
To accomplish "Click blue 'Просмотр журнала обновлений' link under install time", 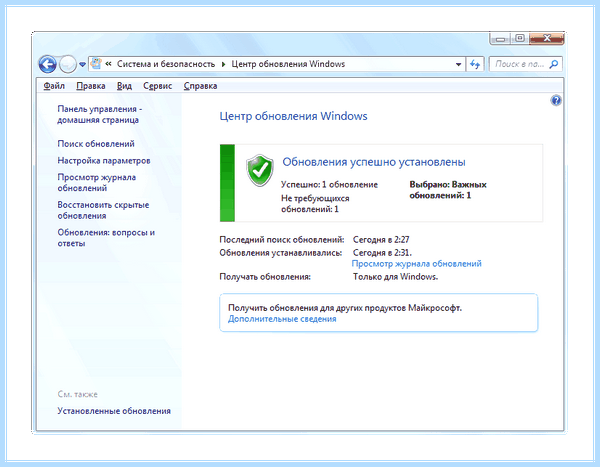I will tap(416, 263).
